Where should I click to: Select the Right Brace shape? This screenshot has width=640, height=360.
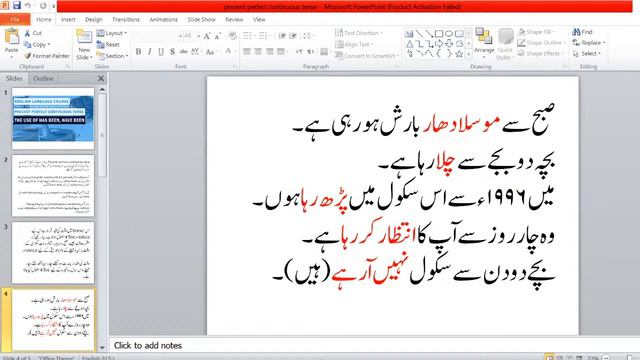449,53
